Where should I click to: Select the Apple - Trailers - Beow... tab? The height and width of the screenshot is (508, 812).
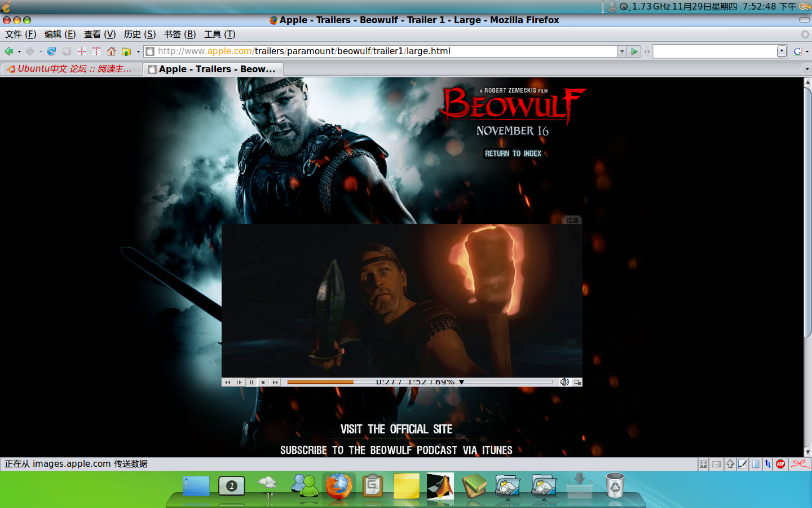point(213,69)
